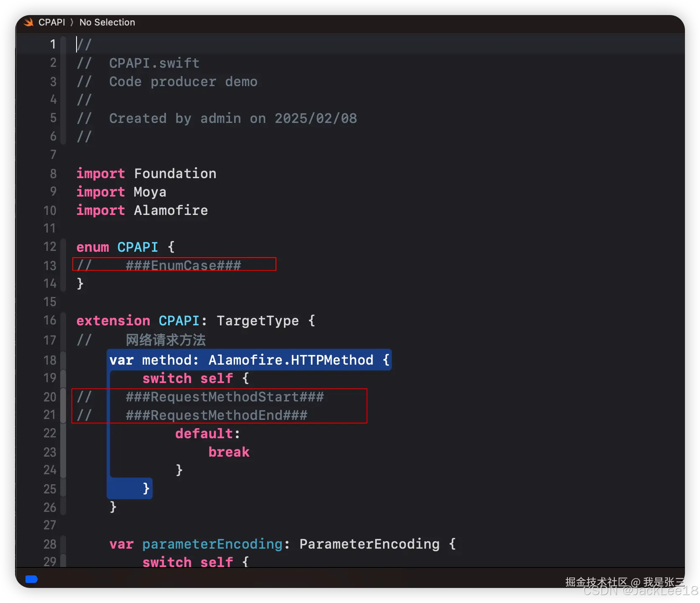Click gutter line number 12
This screenshot has height=603, width=700.
click(50, 247)
